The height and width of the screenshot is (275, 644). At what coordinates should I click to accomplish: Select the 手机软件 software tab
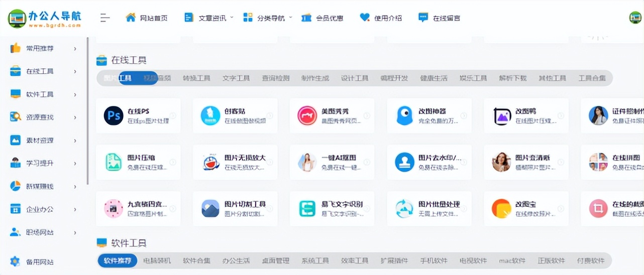434,261
